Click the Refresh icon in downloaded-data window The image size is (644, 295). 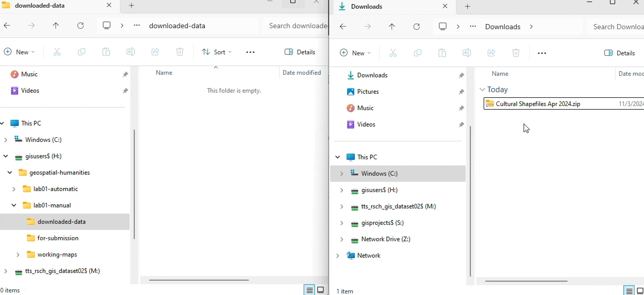[x=81, y=26]
